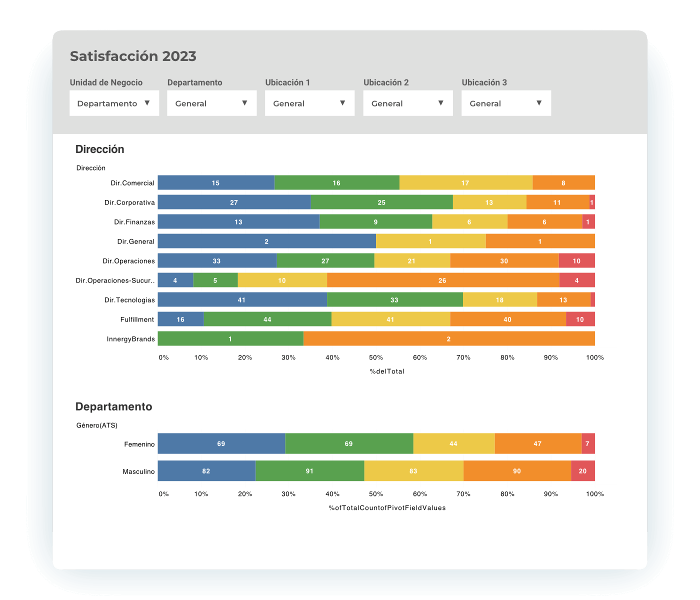Select the Dir.Finanzas blue segment labeled 13

pos(238,221)
